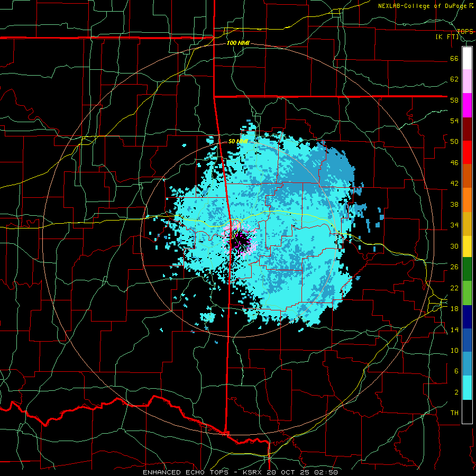This screenshot has width=476, height=476.
Task: Click the maroon legend color block
Action: [467, 129]
